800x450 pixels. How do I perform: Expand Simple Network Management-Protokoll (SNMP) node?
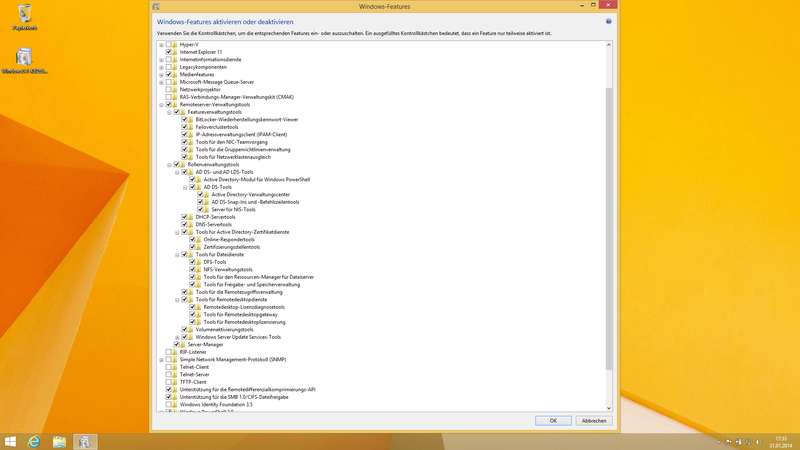161,360
